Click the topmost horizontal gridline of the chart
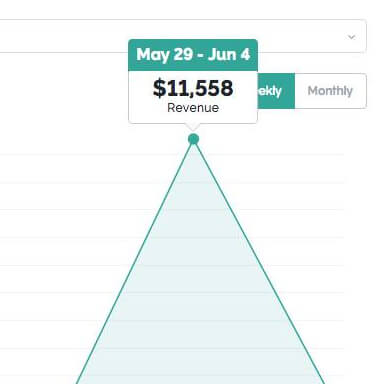This screenshot has width=384, height=384. coord(172,154)
